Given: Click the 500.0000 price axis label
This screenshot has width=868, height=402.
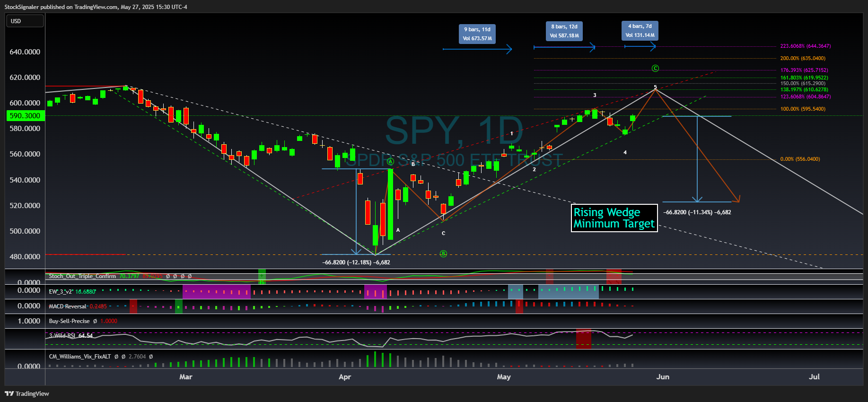Looking at the screenshot, I should click(x=25, y=231).
